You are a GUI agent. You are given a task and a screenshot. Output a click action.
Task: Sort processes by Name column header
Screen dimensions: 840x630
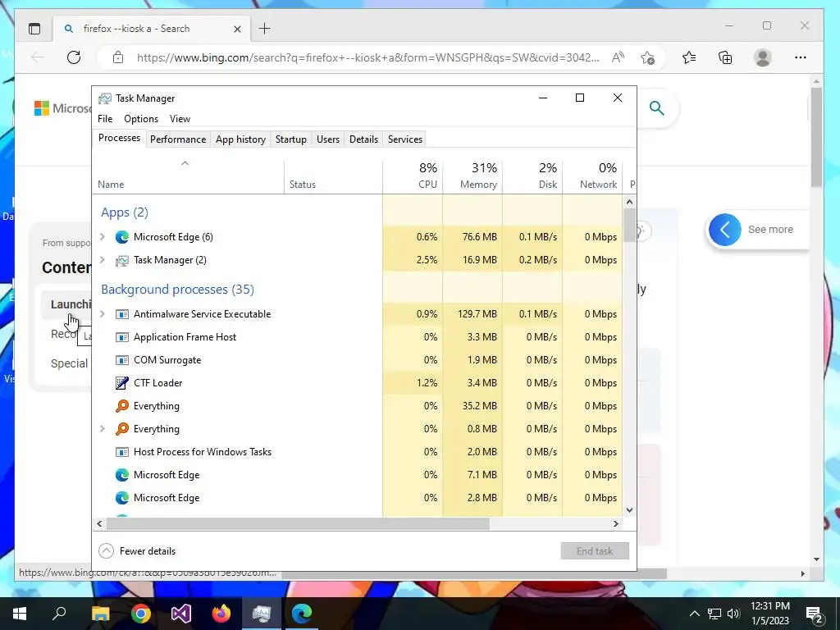click(x=189, y=176)
